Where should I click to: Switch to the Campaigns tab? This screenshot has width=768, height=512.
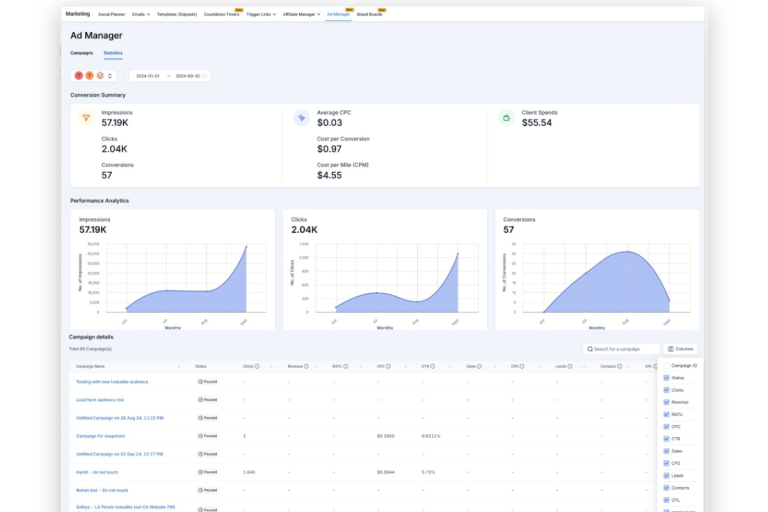coord(81,52)
